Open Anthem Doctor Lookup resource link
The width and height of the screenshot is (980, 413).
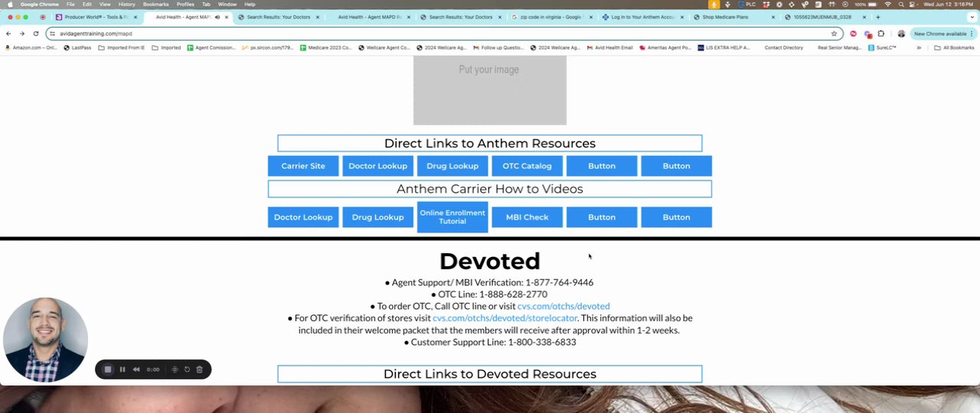point(377,166)
